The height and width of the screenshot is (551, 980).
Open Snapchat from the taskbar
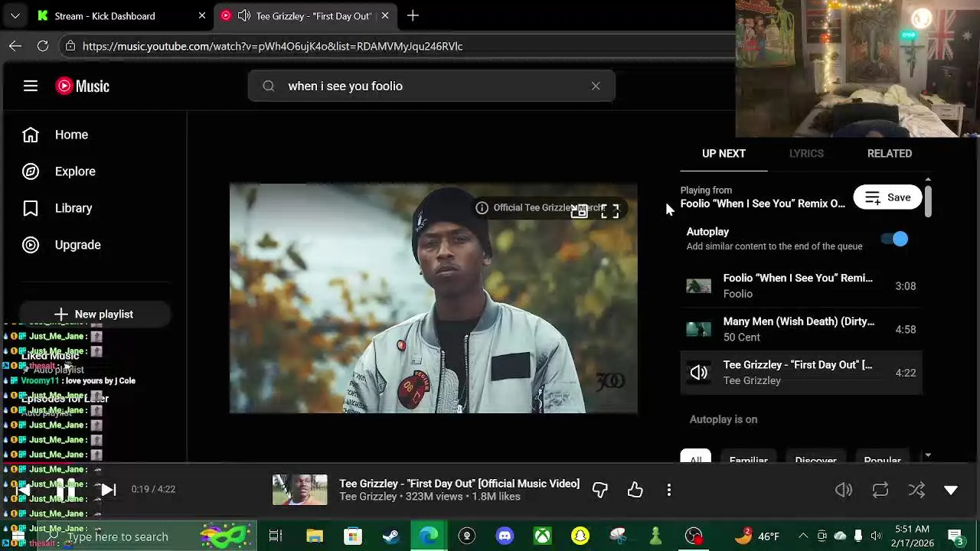coord(580,536)
